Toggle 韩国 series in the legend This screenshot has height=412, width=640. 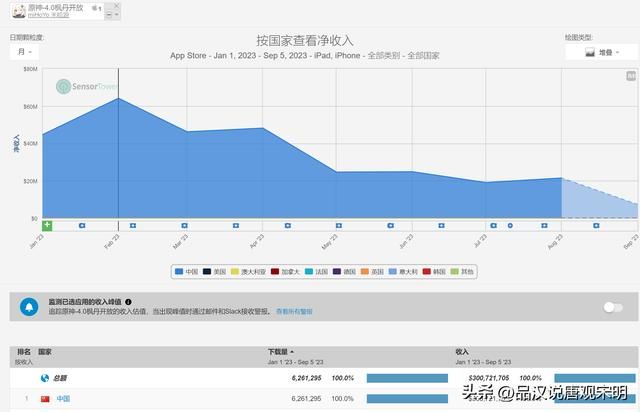434,272
